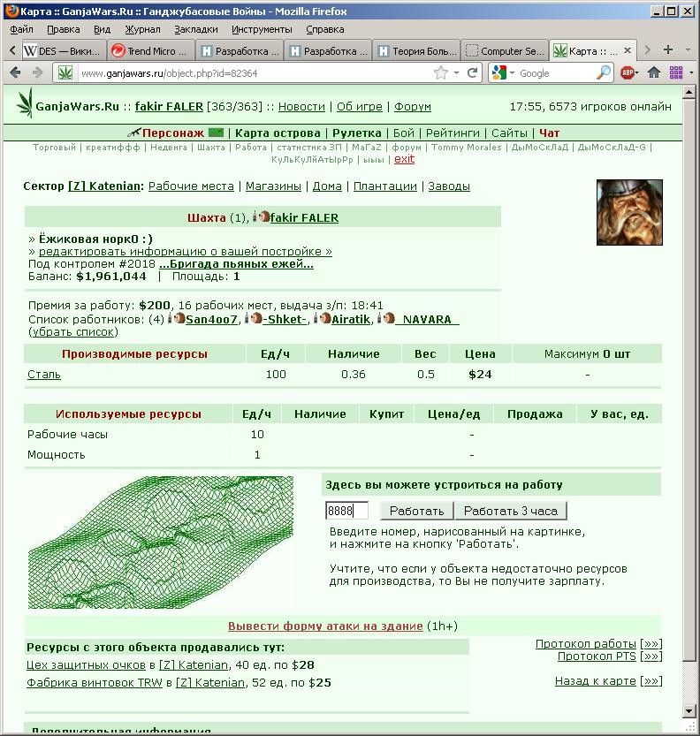This screenshot has height=736, width=700.
Task: Open the GanjaWars leaf logo
Action: pos(26,102)
